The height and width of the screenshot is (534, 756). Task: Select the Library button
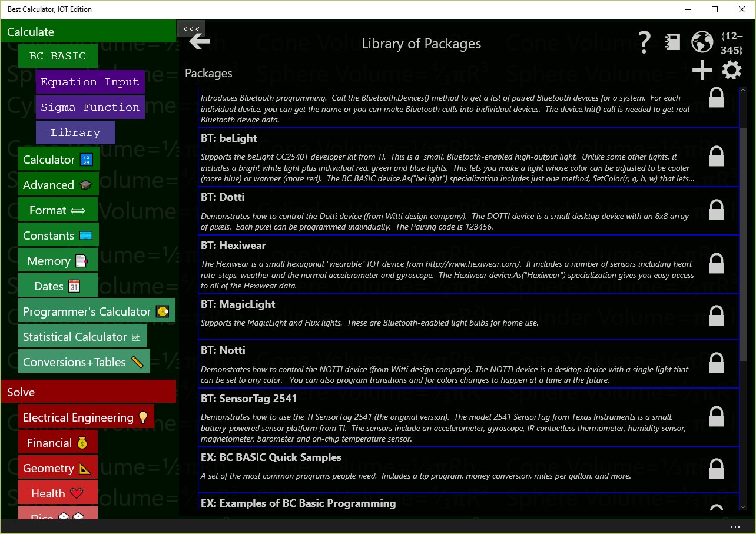[75, 132]
